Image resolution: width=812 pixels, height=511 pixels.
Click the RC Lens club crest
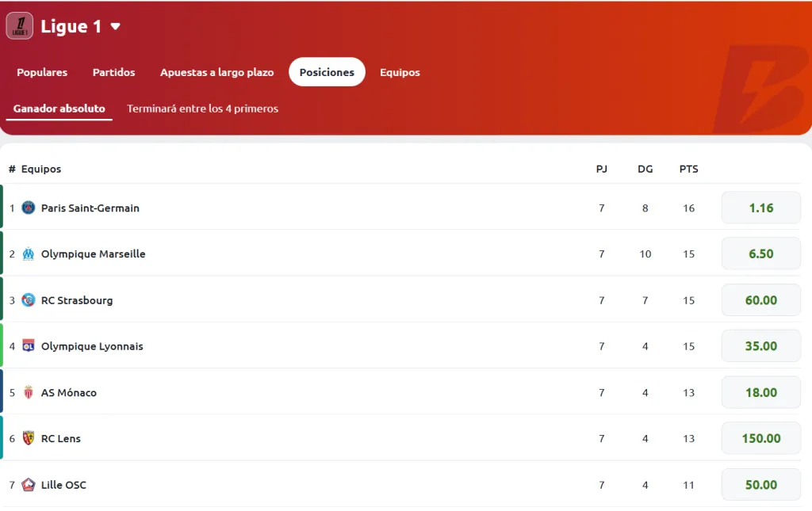tap(29, 439)
